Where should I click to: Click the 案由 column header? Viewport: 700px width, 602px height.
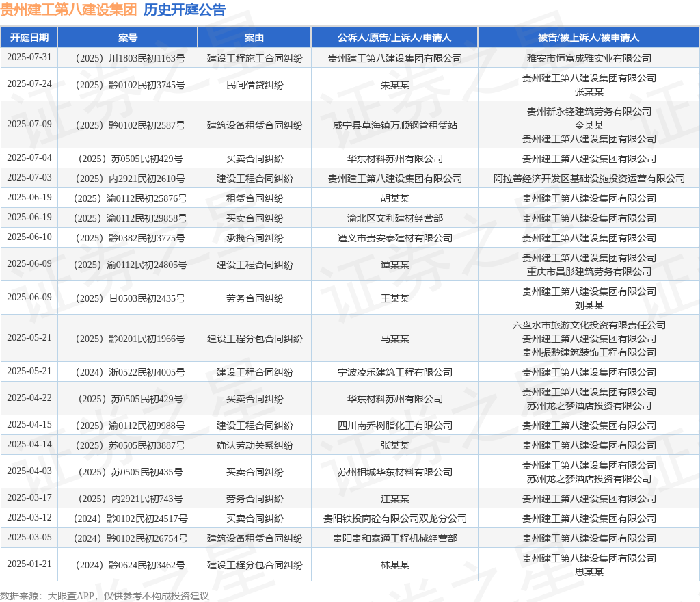tap(254, 37)
